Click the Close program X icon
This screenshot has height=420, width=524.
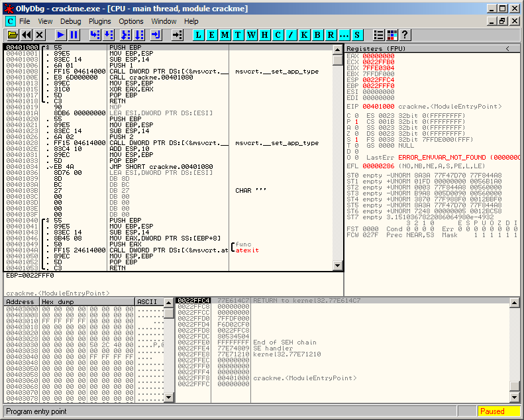[x=40, y=34]
